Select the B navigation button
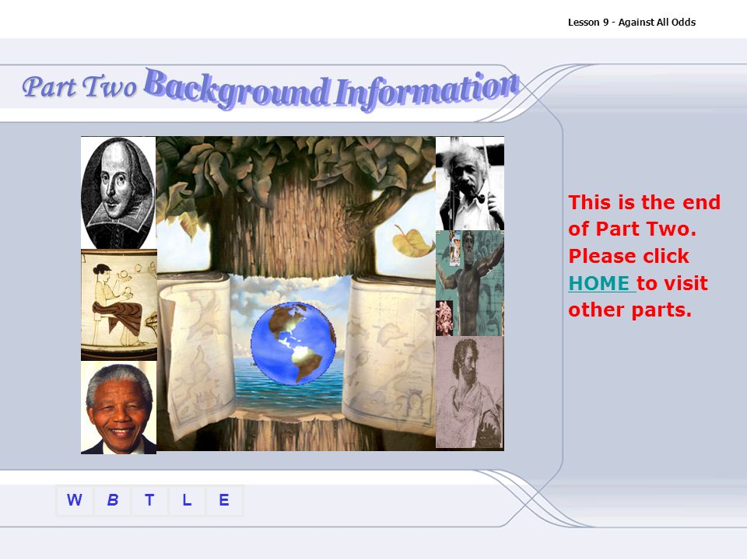Screen dimensions: 747x560 pos(112,500)
